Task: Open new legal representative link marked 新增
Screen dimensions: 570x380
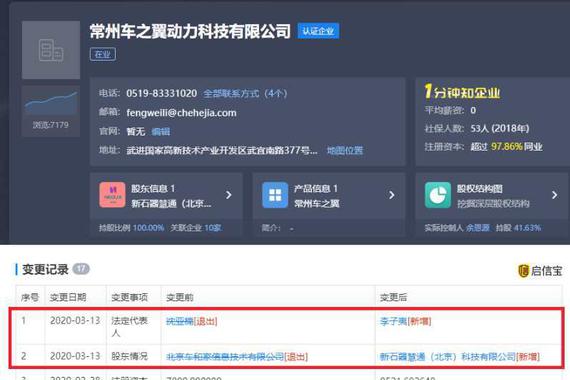Action: click(x=393, y=321)
